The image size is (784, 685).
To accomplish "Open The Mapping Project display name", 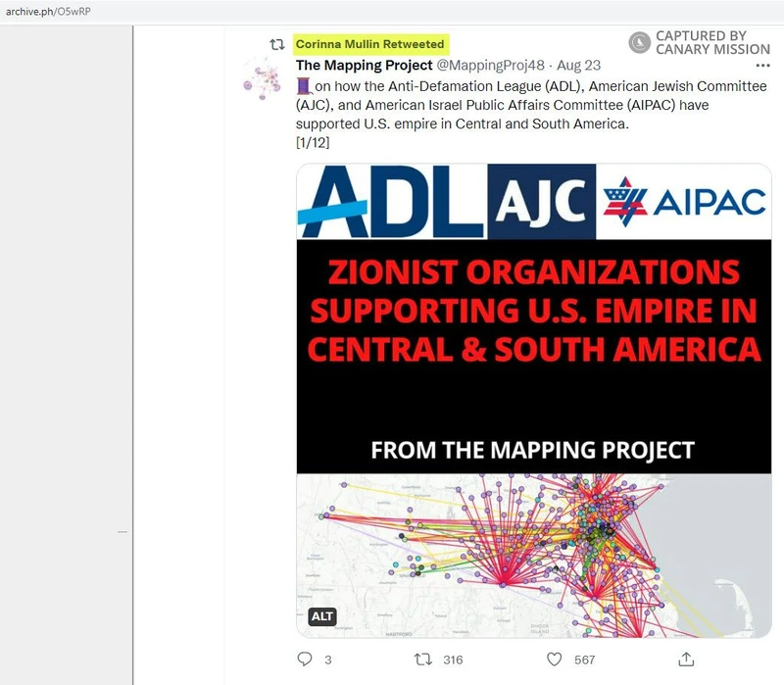I will pos(364,66).
